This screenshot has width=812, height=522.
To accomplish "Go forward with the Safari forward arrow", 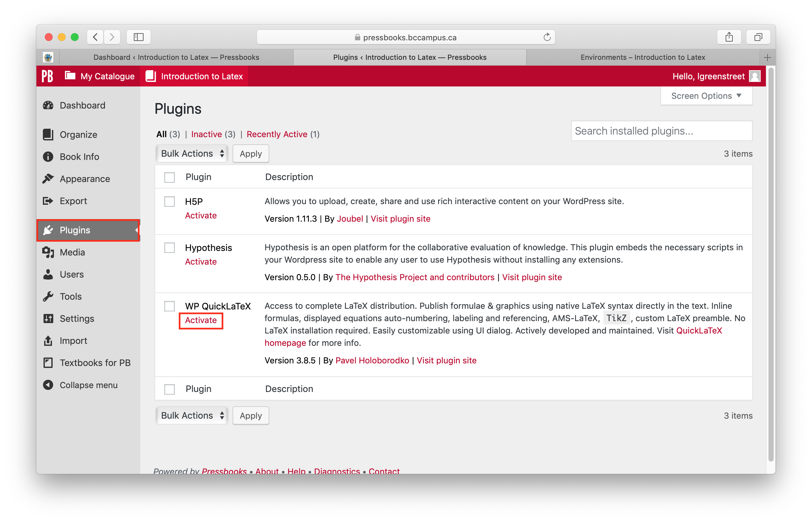I will tap(112, 37).
